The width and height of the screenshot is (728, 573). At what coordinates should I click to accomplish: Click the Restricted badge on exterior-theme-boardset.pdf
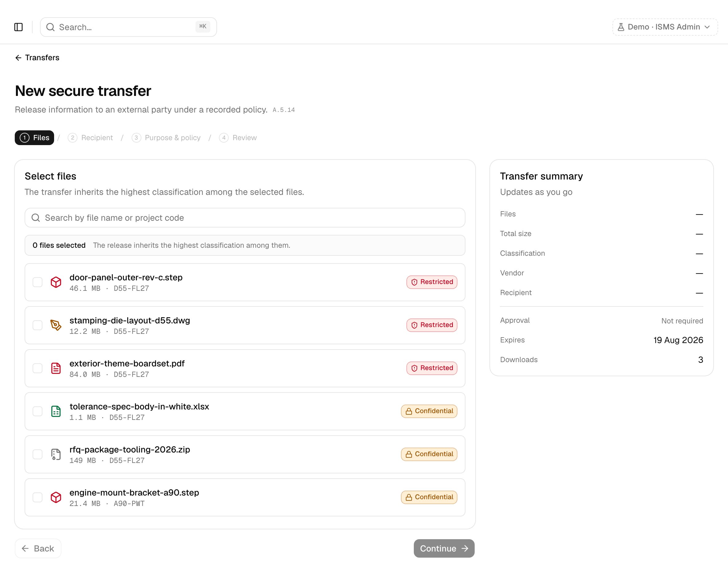pos(432,368)
